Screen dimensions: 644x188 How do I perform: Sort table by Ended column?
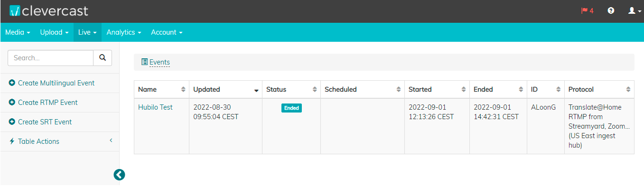tap(498, 89)
